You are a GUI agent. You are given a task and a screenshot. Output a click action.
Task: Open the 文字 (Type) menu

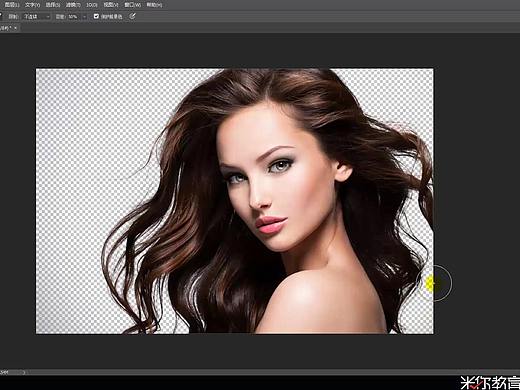(32, 5)
